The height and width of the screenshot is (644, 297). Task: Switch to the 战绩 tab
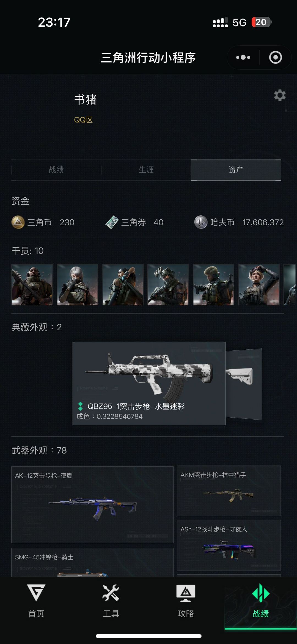(56, 170)
